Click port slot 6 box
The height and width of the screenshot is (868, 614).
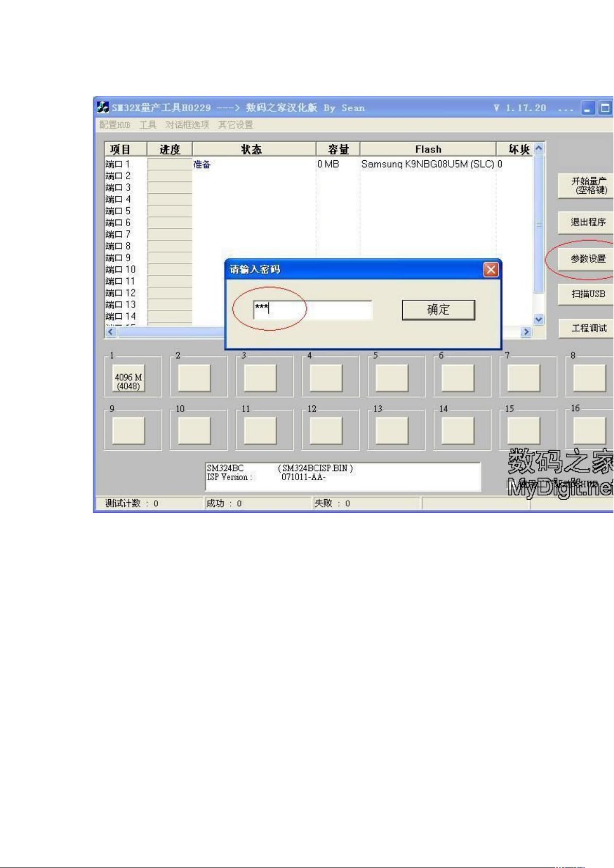click(458, 379)
